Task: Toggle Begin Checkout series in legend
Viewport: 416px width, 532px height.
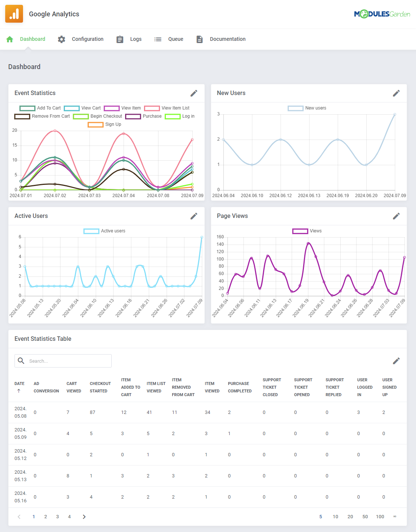Action: pos(97,116)
